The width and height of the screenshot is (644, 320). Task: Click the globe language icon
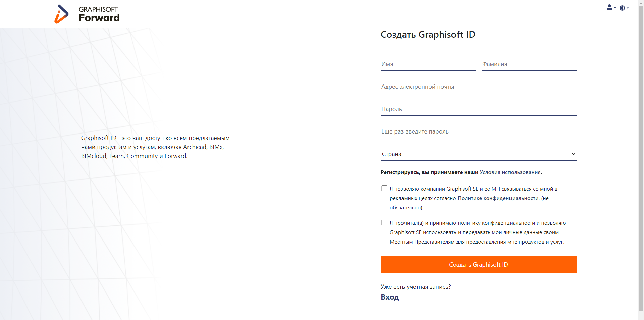623,8
